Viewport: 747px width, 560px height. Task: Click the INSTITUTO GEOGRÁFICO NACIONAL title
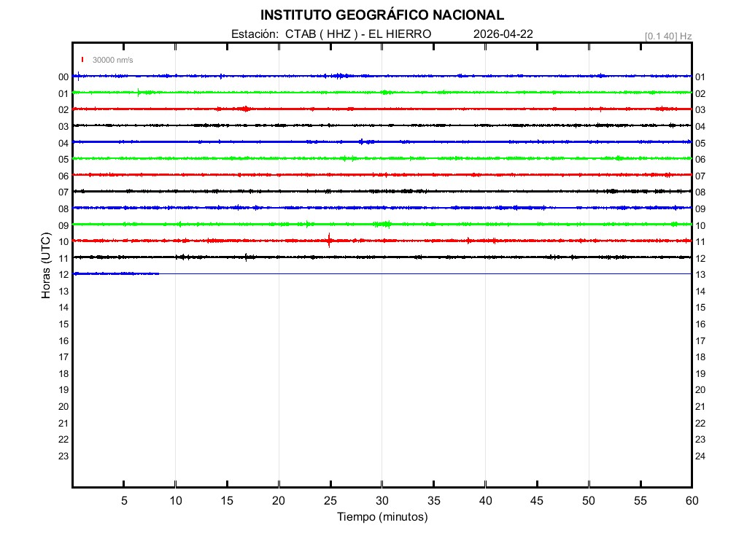(382, 15)
